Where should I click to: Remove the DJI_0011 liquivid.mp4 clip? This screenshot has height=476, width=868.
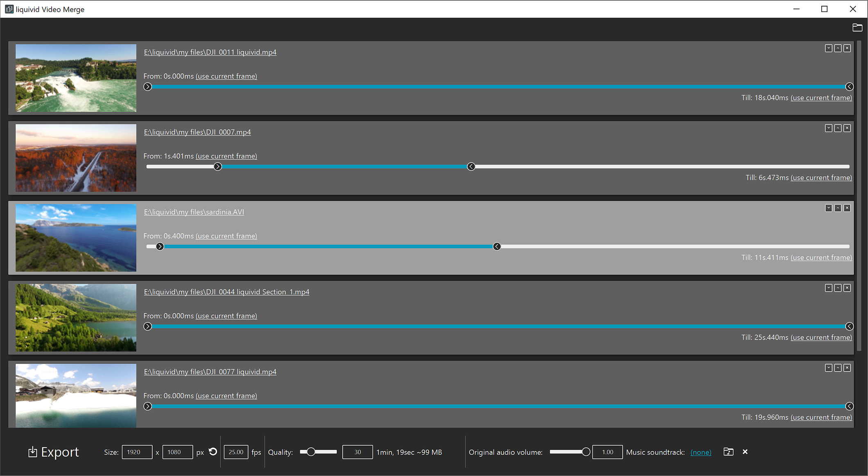pyautogui.click(x=847, y=48)
